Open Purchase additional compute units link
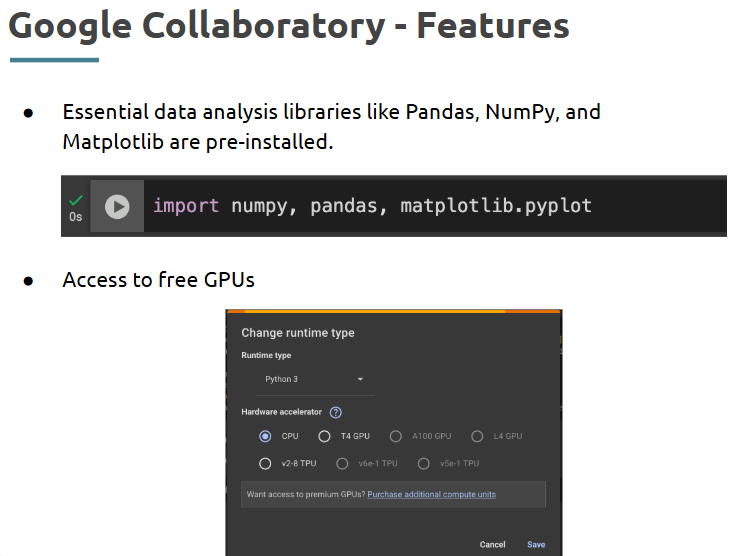 click(x=431, y=494)
